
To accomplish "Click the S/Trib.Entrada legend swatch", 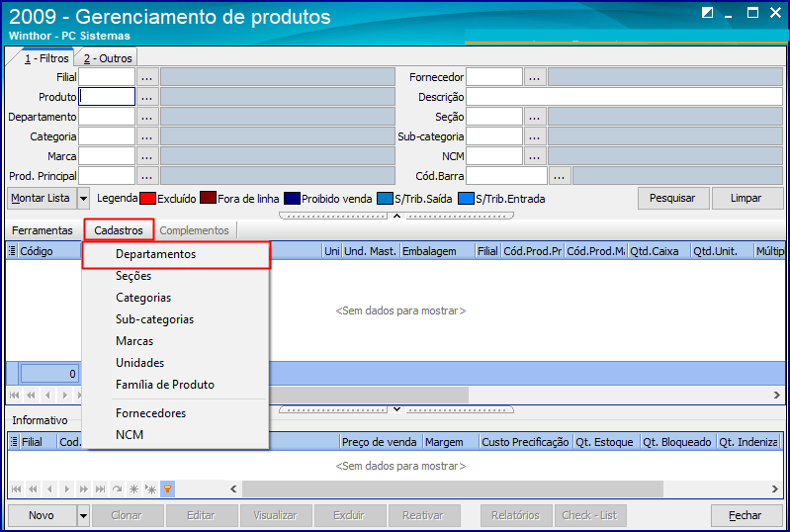I will pos(466,198).
